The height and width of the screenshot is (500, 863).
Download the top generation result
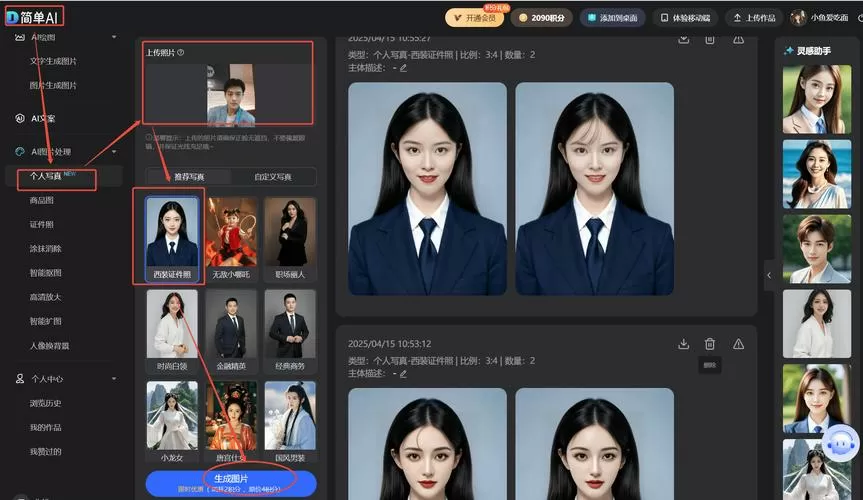684,39
